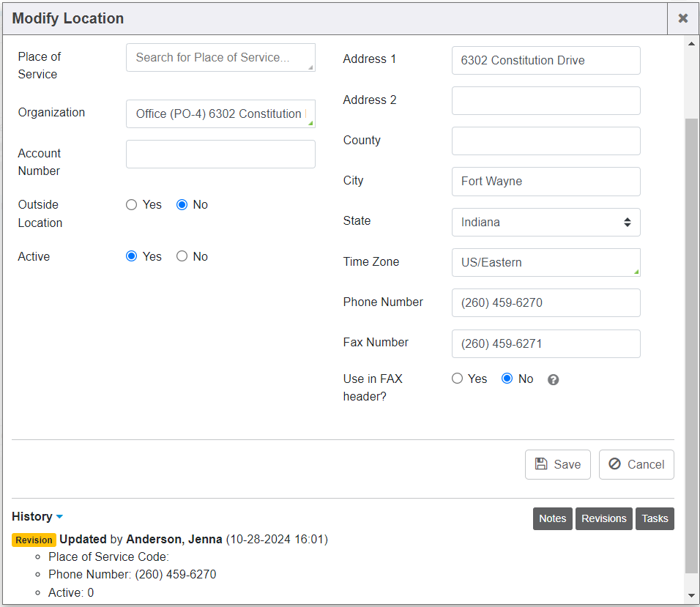Show the Tasks tab
Screen dimensions: 700x607
point(655,518)
